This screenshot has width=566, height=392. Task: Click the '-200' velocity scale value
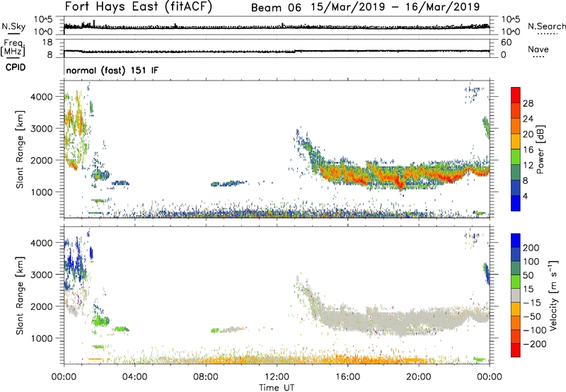[535, 344]
